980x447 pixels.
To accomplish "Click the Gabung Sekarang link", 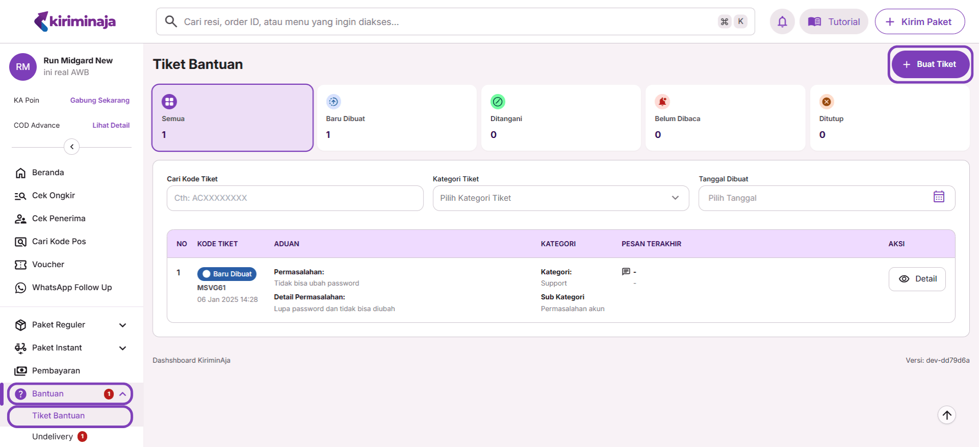I will pyautogui.click(x=100, y=101).
